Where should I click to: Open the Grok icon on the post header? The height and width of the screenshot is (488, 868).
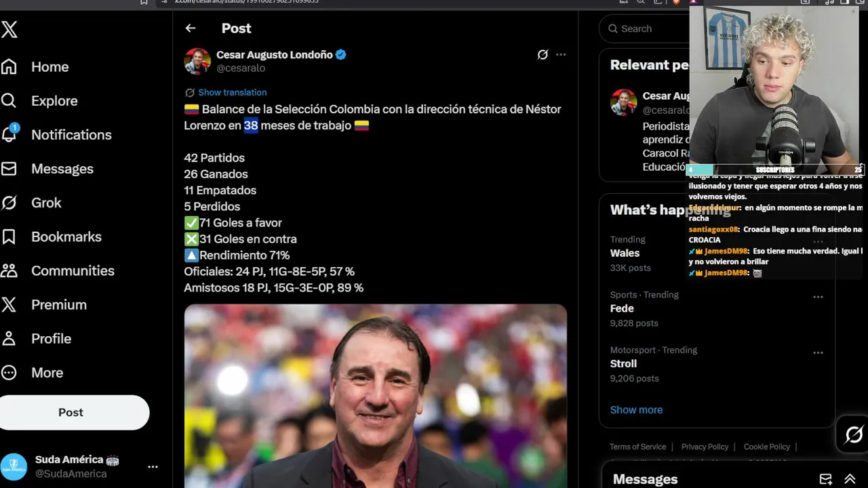542,55
